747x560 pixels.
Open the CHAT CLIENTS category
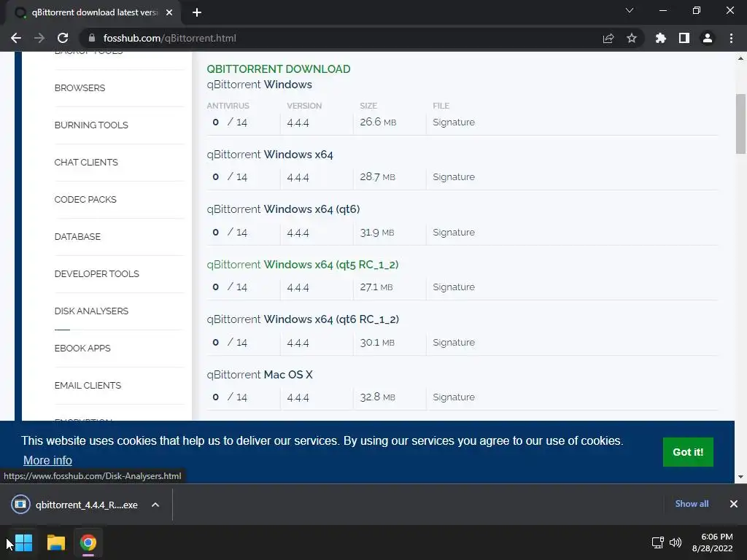[x=86, y=163]
